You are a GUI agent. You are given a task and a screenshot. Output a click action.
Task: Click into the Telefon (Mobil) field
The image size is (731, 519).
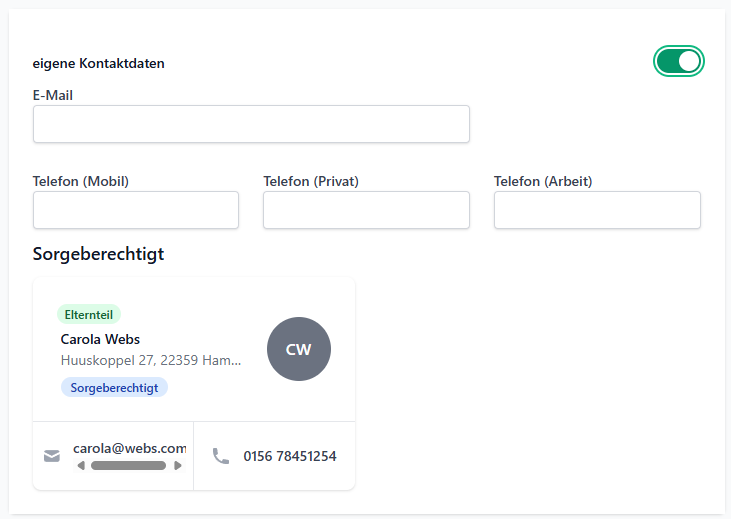pyautogui.click(x=136, y=210)
